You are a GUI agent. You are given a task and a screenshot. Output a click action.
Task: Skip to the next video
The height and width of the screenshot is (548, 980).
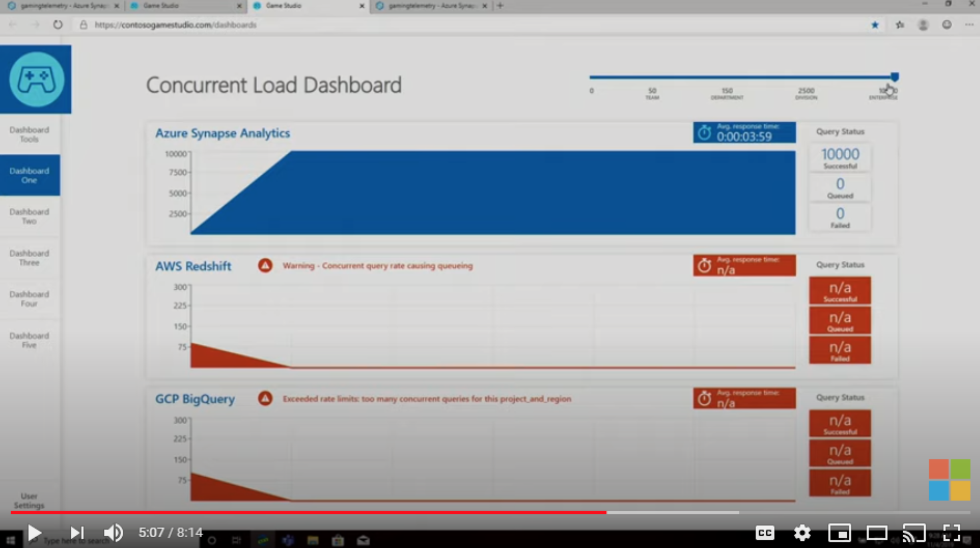pos(77,532)
